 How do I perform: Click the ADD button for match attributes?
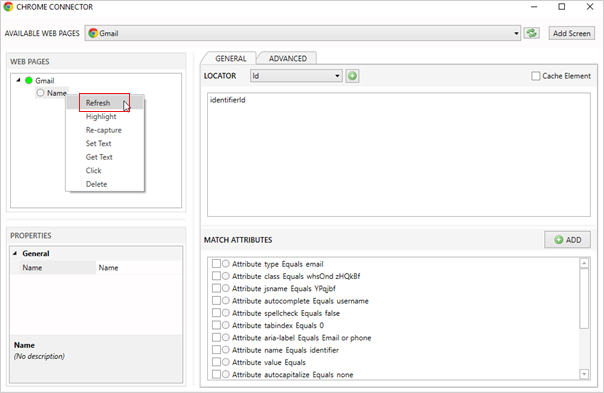pyautogui.click(x=567, y=240)
